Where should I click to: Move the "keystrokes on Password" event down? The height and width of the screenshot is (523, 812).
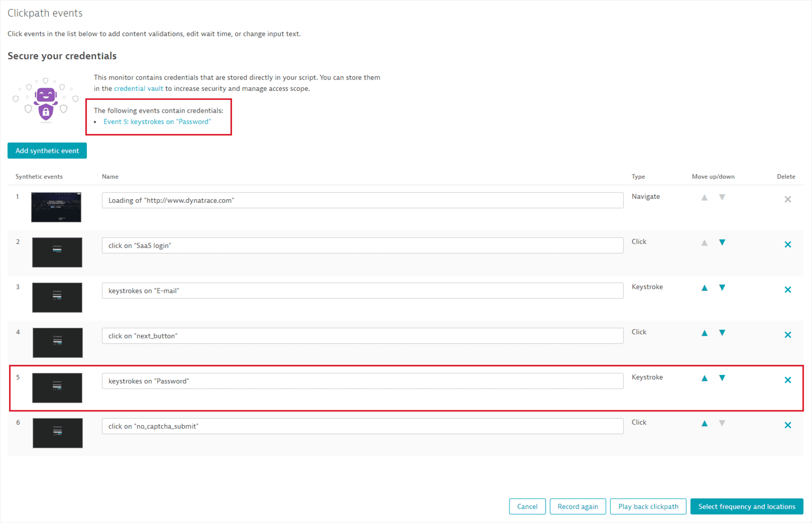722,378
